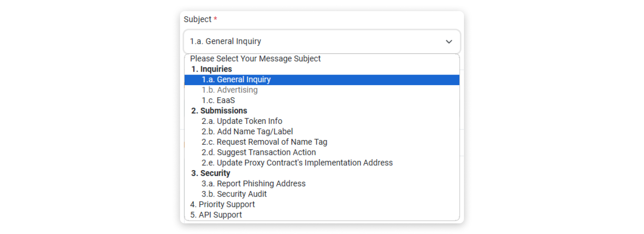Click the '3. Security' group header
This screenshot has height=234, width=644.
tap(211, 173)
